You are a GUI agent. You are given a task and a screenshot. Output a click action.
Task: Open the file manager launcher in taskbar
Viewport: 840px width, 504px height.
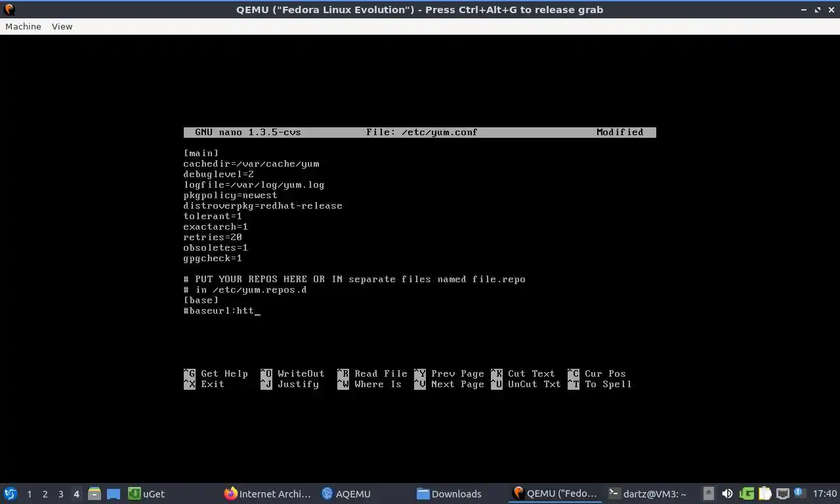tap(94, 493)
